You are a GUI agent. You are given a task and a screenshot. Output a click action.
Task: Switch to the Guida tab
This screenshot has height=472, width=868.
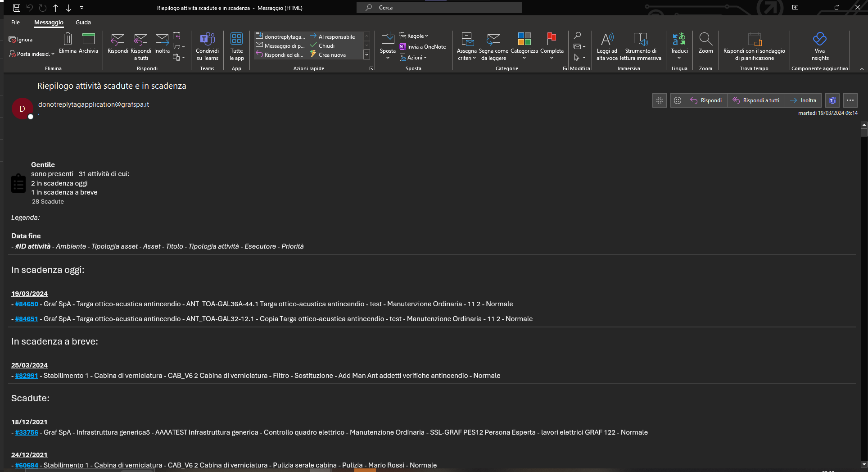point(83,22)
